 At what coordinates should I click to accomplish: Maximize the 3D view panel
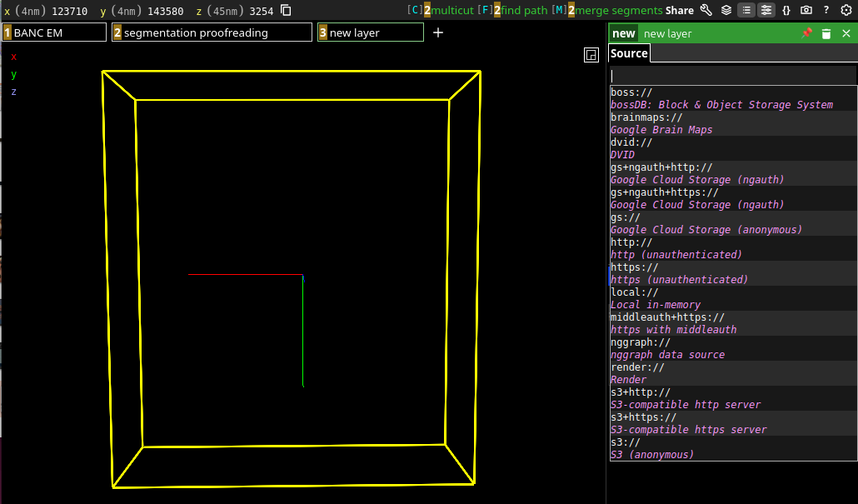pyautogui.click(x=591, y=55)
